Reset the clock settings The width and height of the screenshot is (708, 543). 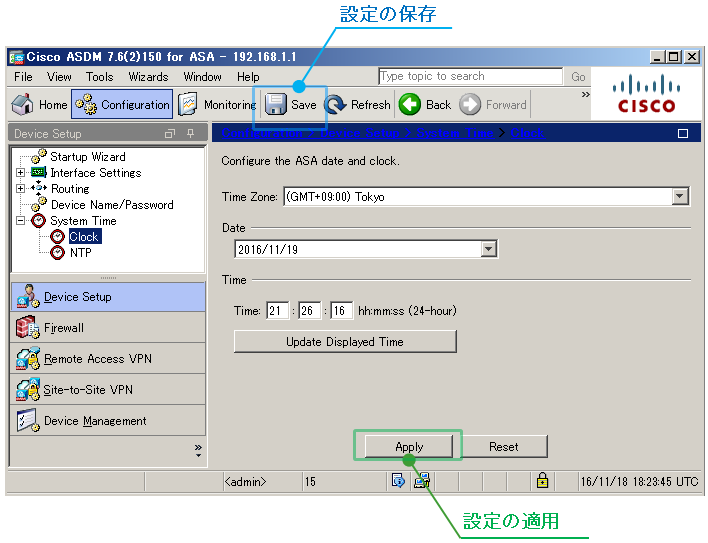click(x=503, y=446)
